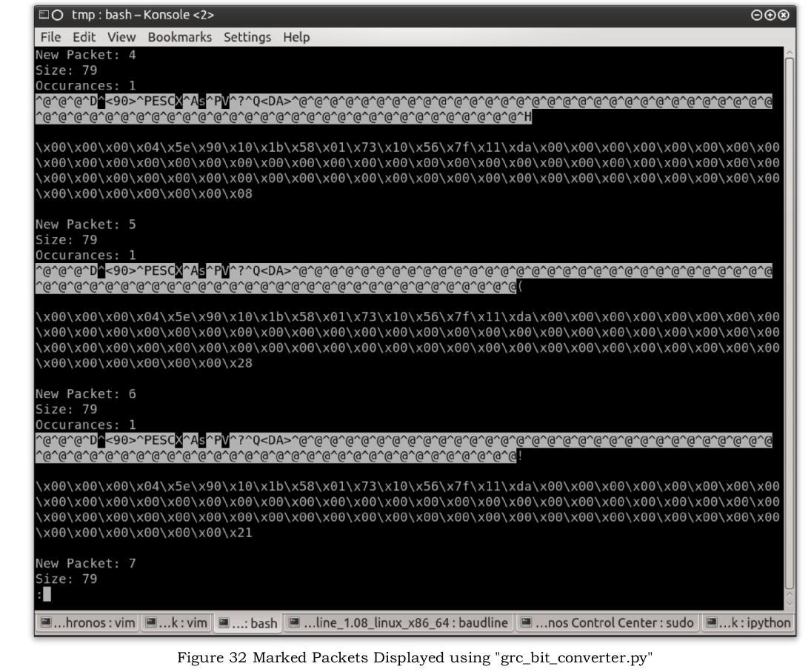Viewport: 811px width, 672px height.
Task: Click the pager prompt cursor at bottom
Action: [x=47, y=594]
